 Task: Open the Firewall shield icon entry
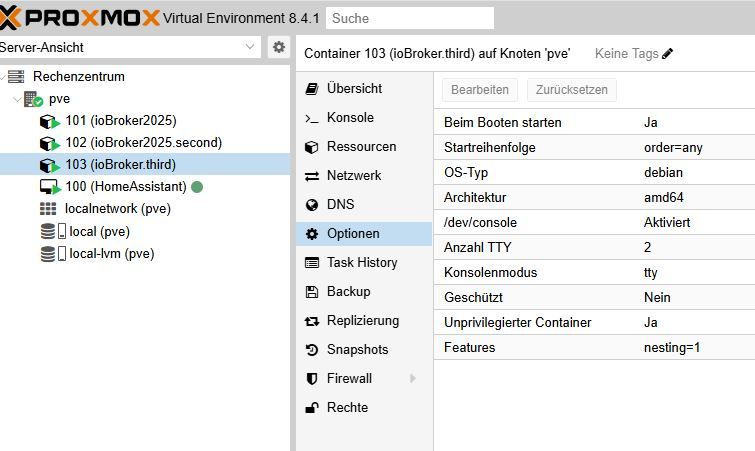coord(312,378)
